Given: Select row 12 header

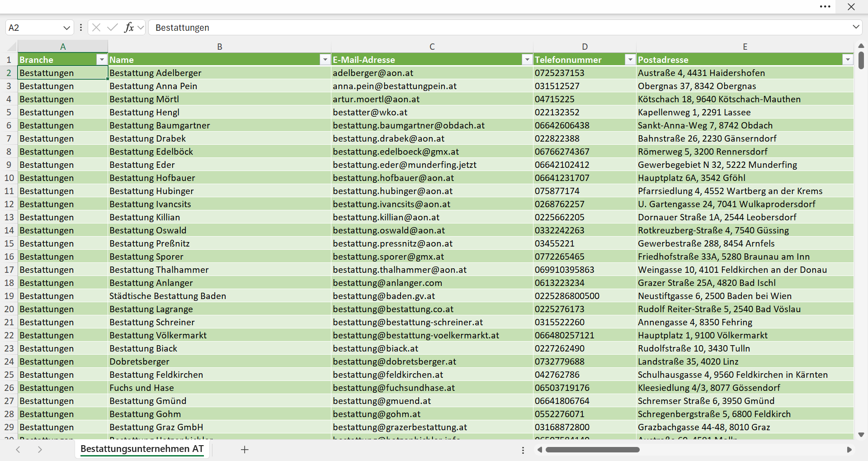Looking at the screenshot, I should point(9,204).
